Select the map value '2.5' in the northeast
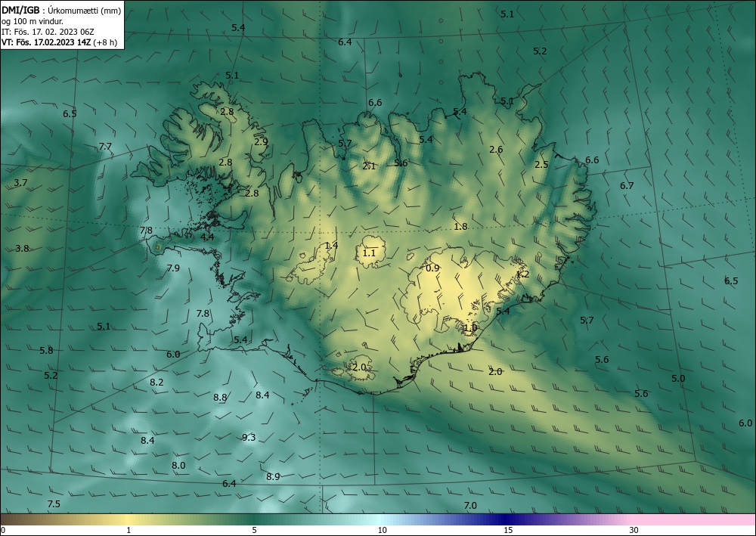The image size is (756, 536). point(541,164)
